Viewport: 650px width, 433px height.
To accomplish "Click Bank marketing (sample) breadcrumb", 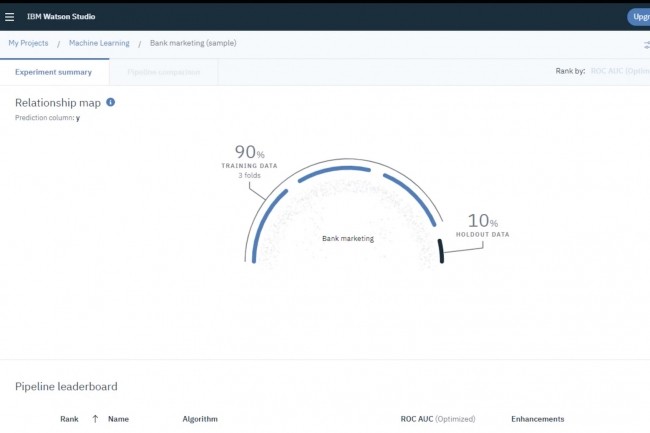I will [193, 43].
